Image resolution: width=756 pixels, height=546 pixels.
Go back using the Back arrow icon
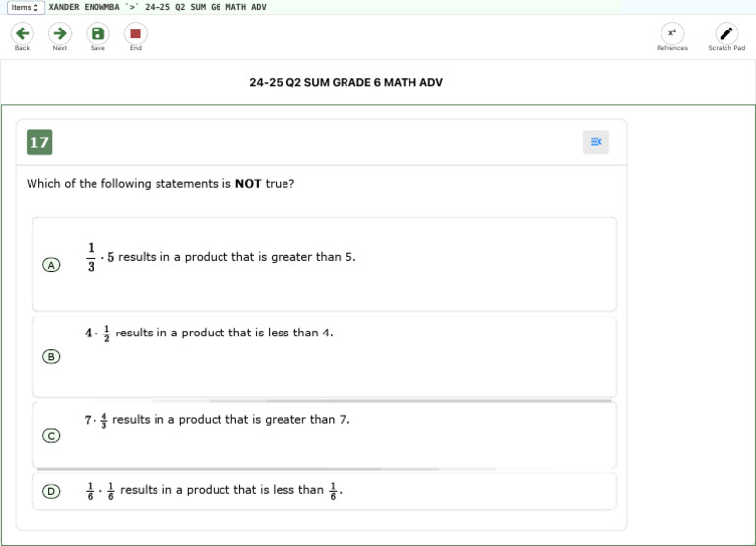[23, 33]
